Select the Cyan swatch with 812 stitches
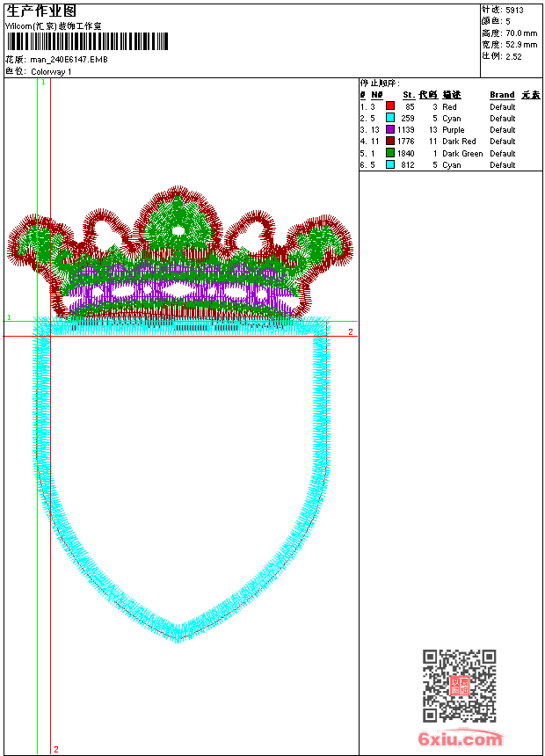 point(390,164)
